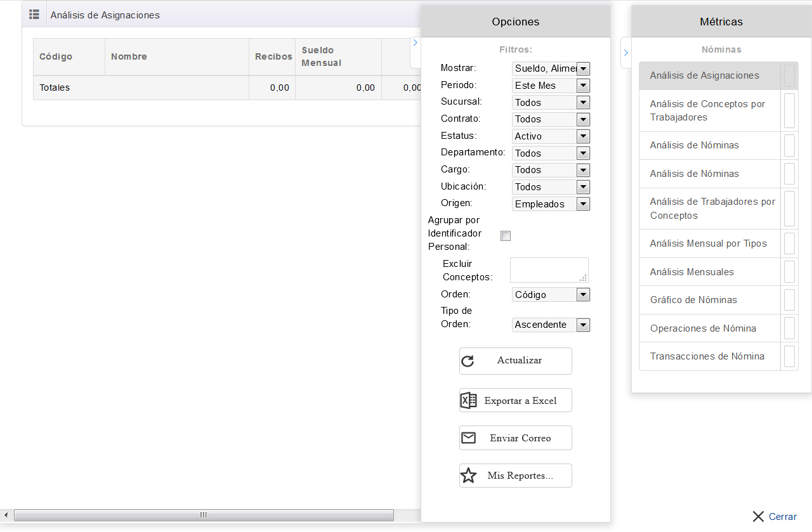Image resolution: width=812 pixels, height=532 pixels.
Task: Collapse the Métricas panel chevron arrow
Action: (625, 53)
